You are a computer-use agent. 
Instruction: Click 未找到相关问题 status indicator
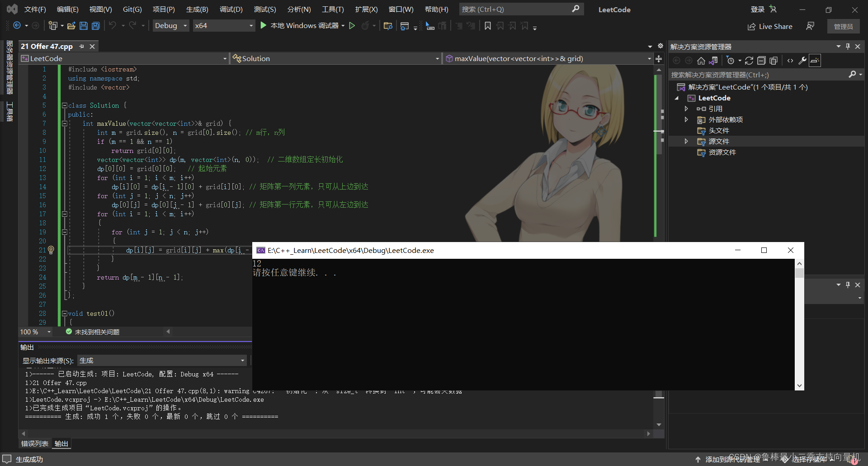point(93,332)
